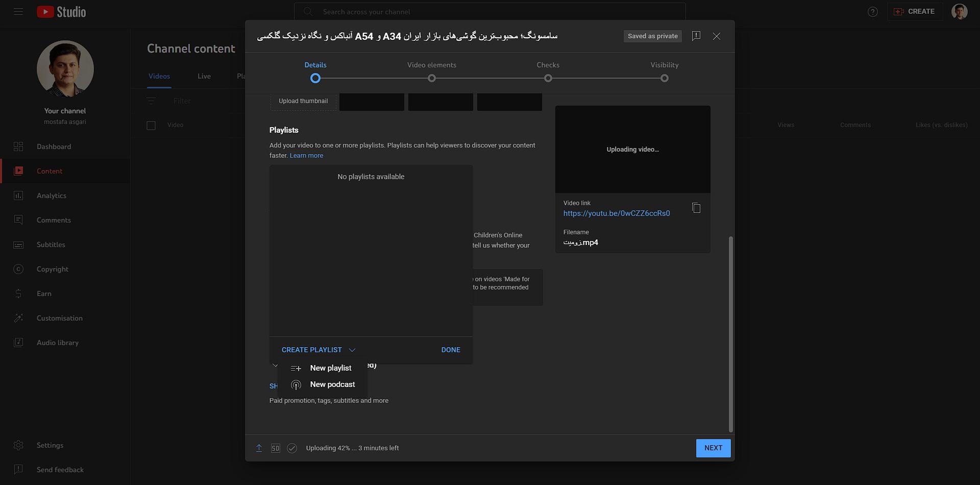Click the checks complete tick icon
This screenshot has height=485, width=980.
(292, 448)
